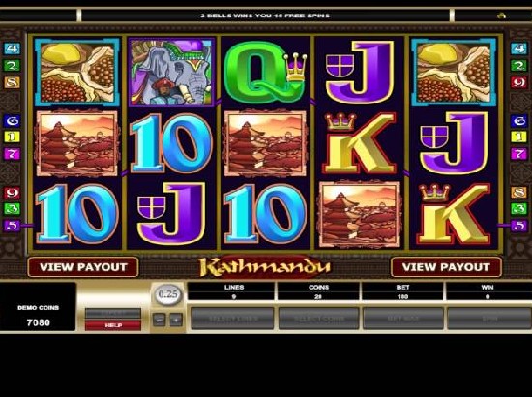Click the 0.25 coin value chip
Screen dimensions: 532x397
[x=168, y=294]
